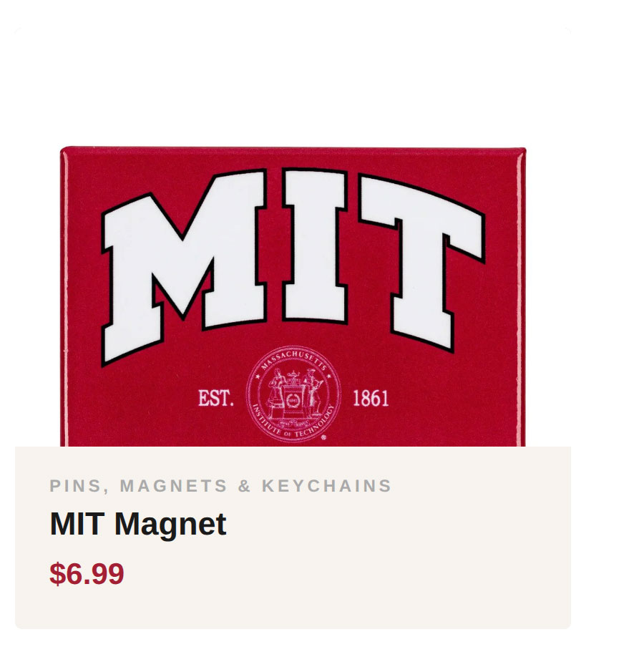This screenshot has height=657, width=644.
Task: Click the 1861 year on the magnet
Action: [371, 399]
